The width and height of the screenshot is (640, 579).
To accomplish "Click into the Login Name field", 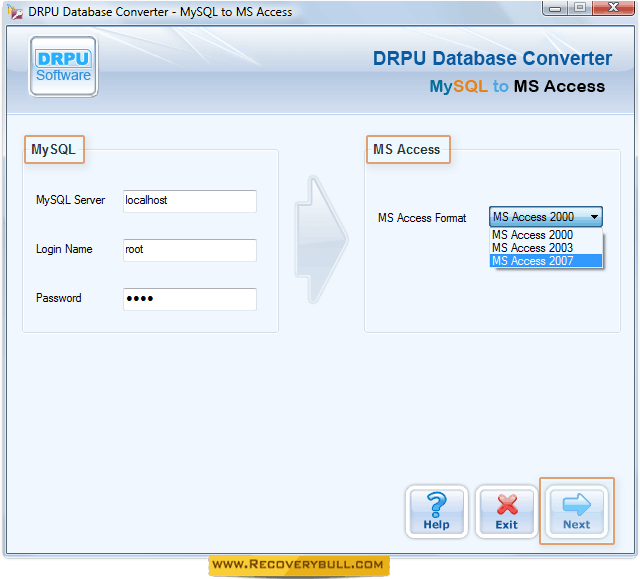I will point(190,250).
